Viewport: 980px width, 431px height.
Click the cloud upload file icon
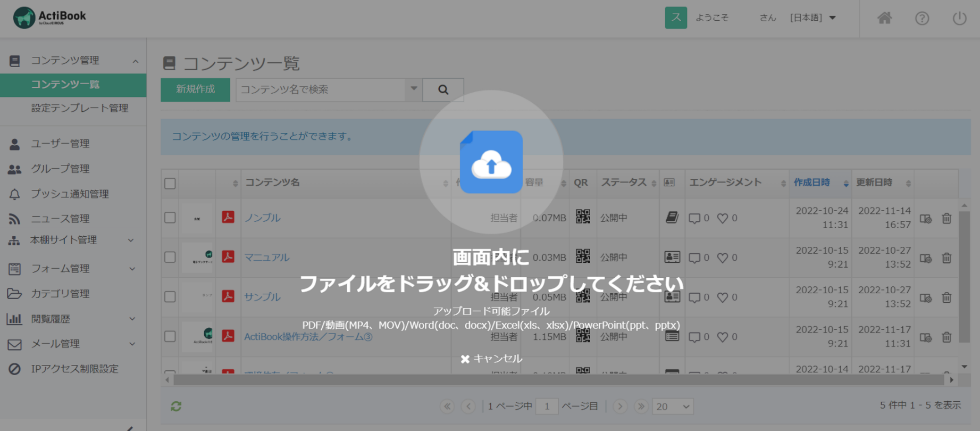(x=491, y=162)
